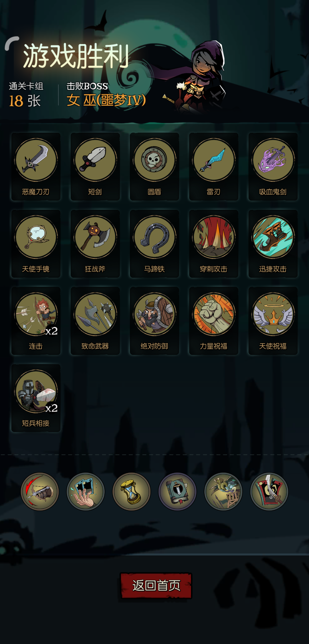This screenshot has height=644, width=309.
Task: Tap the hourglass relic icon
Action: pyautogui.click(x=131, y=492)
